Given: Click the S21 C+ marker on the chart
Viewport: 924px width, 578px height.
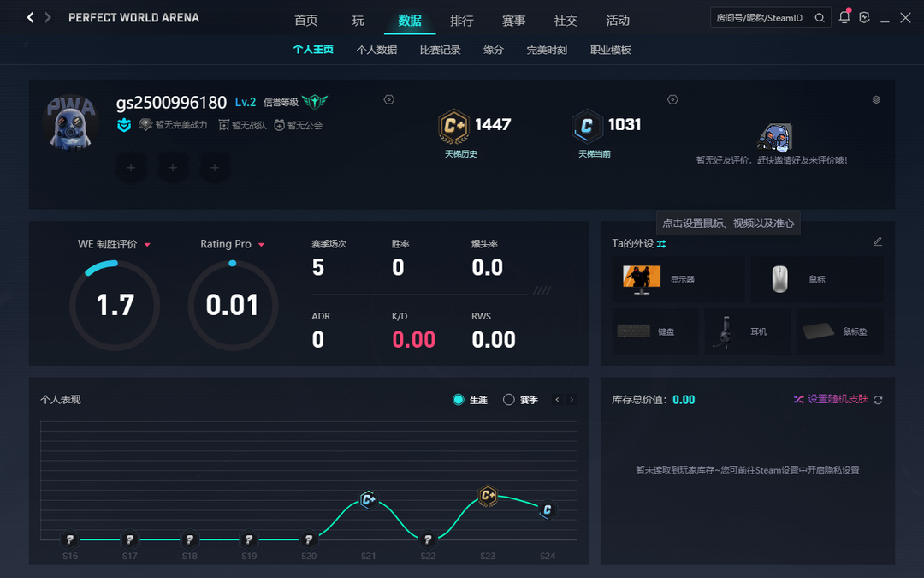Looking at the screenshot, I should tap(368, 499).
